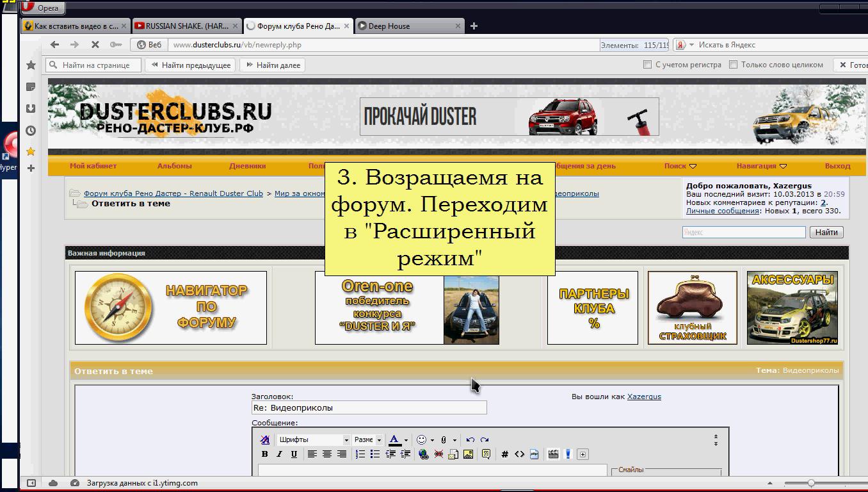The image size is (868, 492).
Task: Click the zoom slider in status bar
Action: click(x=811, y=483)
